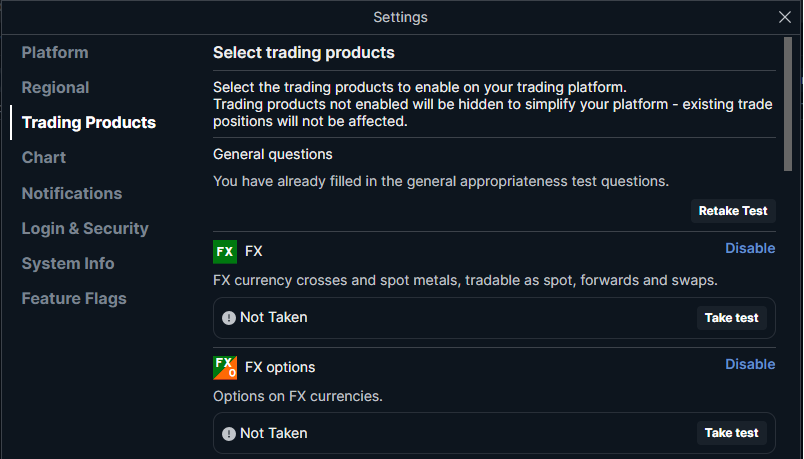This screenshot has height=459, width=804.
Task: Click the FX options product icon
Action: [225, 367]
